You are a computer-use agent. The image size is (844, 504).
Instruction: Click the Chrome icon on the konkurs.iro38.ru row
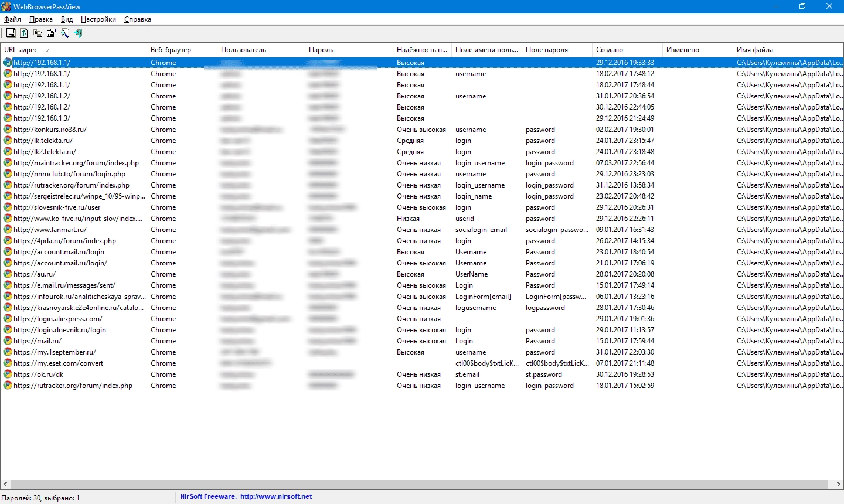[8, 130]
